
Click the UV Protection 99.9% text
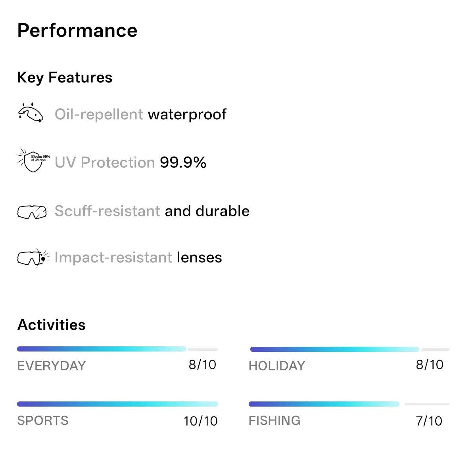click(131, 162)
